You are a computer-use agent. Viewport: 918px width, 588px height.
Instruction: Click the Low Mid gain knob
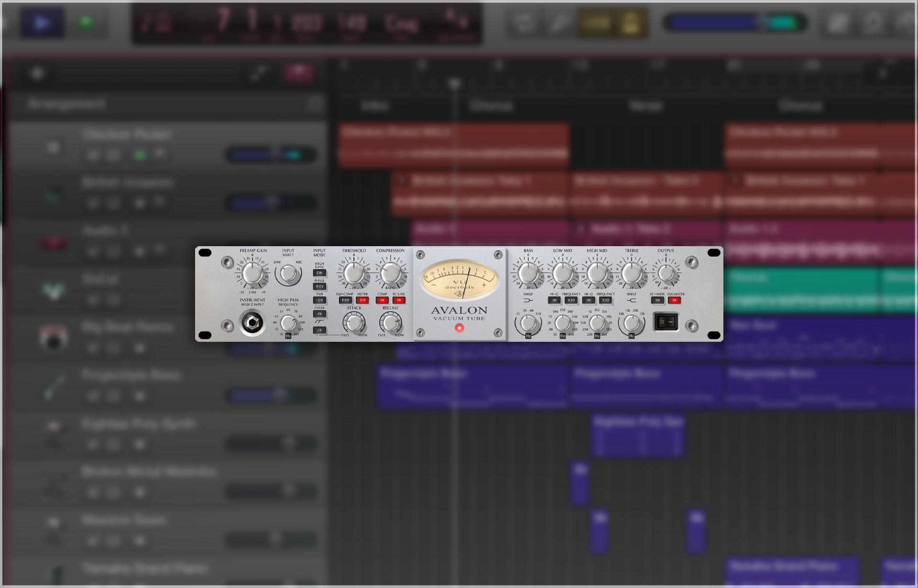pyautogui.click(x=563, y=273)
